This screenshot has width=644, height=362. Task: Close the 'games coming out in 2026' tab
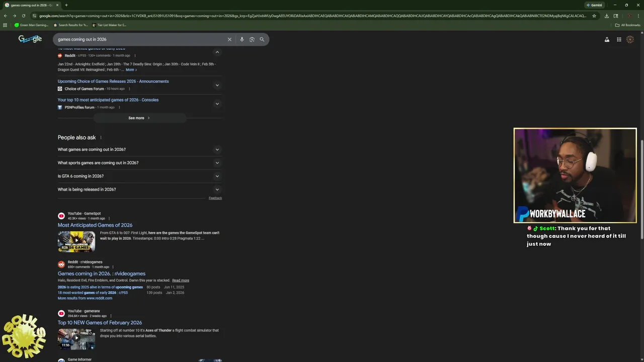click(57, 5)
